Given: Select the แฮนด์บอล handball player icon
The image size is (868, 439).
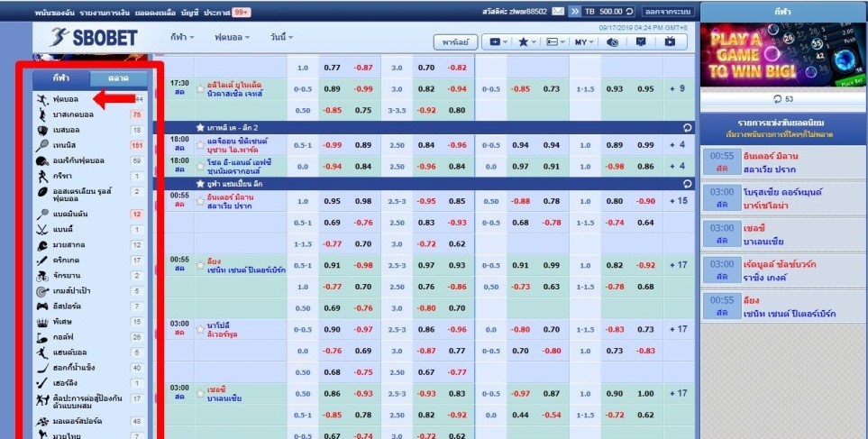Looking at the screenshot, I should [42, 352].
